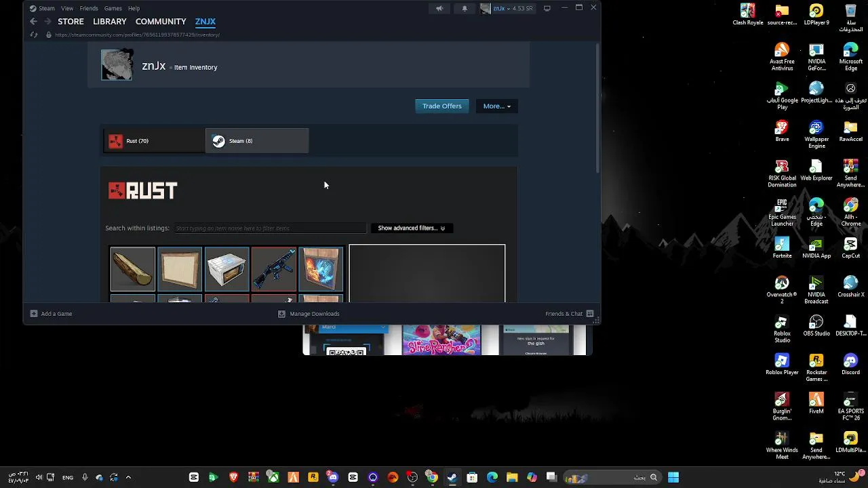
Task: Select the wooden frame inventory item
Action: pyautogui.click(x=180, y=269)
